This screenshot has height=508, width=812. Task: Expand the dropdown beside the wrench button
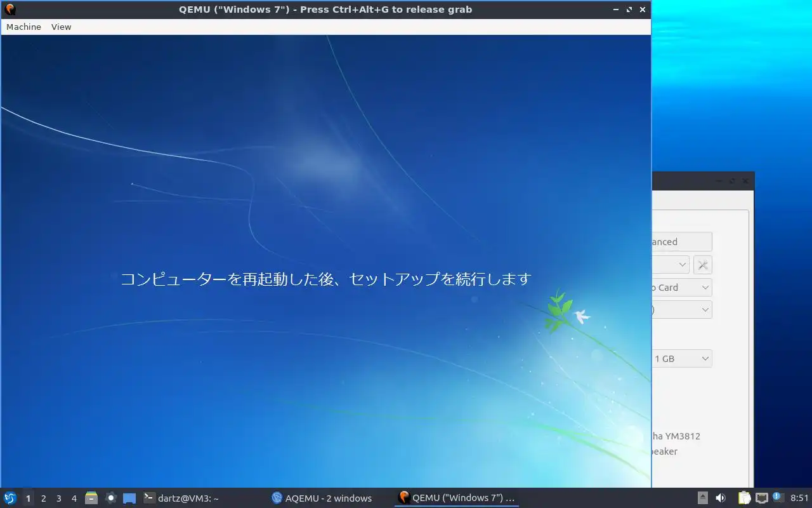point(671,265)
